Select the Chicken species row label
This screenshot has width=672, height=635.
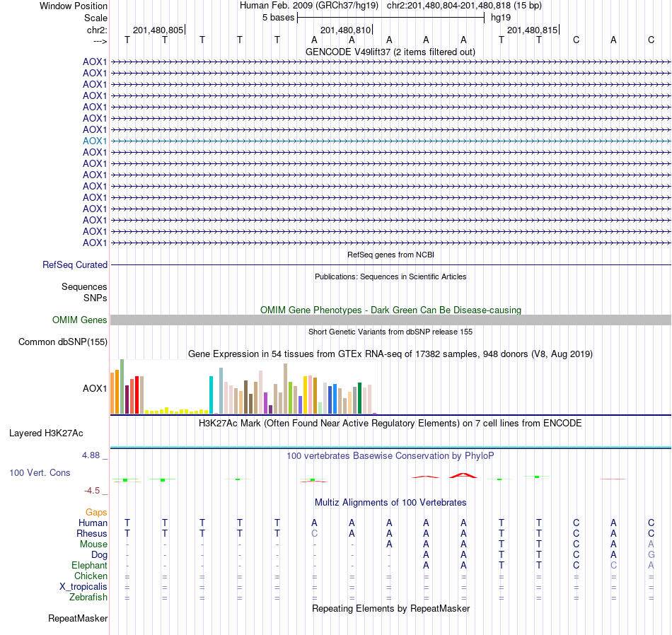click(x=91, y=576)
